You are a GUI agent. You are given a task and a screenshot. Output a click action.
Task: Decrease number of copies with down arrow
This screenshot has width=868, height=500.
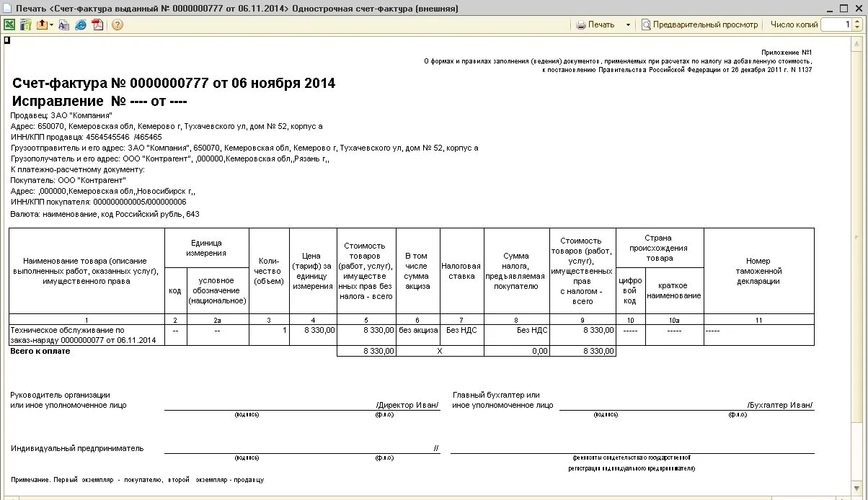(856, 28)
